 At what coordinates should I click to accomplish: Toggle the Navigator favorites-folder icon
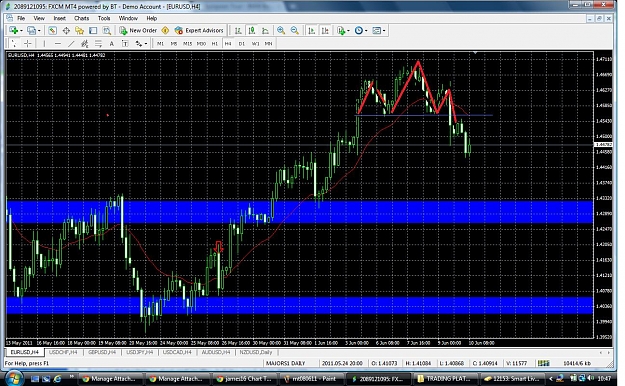[x=79, y=30]
